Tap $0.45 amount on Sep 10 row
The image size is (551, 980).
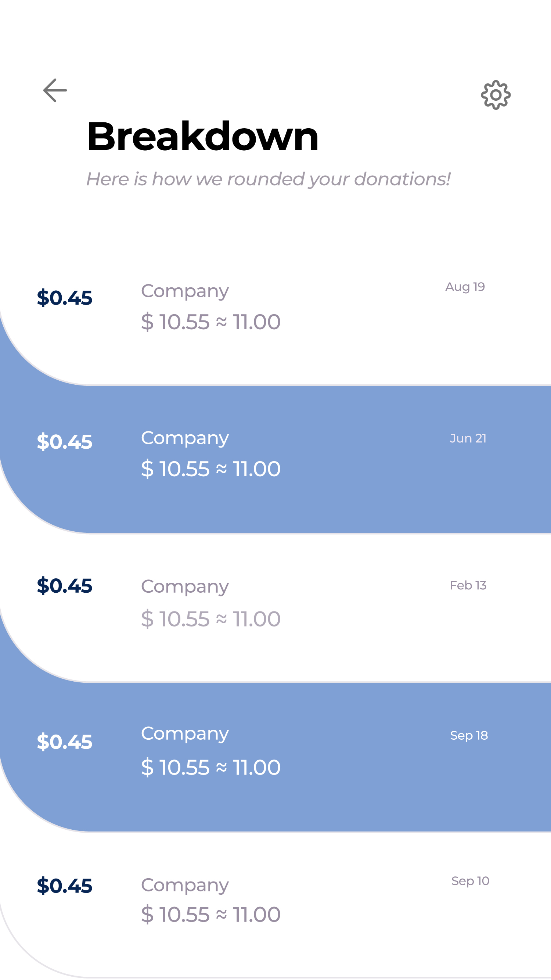point(64,886)
